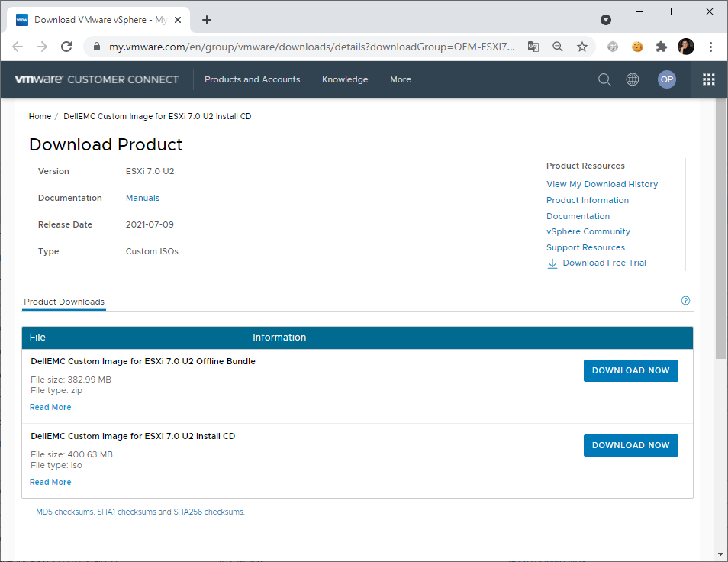728x562 pixels.
Task: Download the Offline Bundle zip file
Action: 630,370
